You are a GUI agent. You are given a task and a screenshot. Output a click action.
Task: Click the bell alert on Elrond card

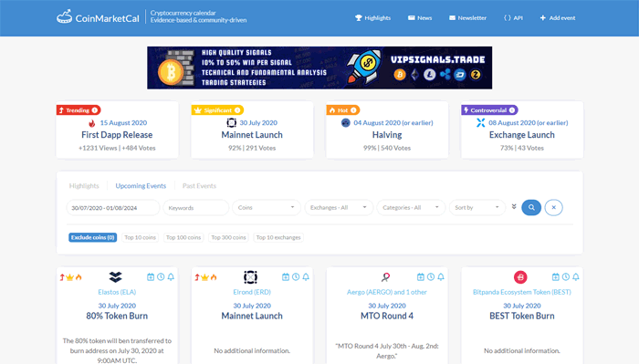point(306,276)
